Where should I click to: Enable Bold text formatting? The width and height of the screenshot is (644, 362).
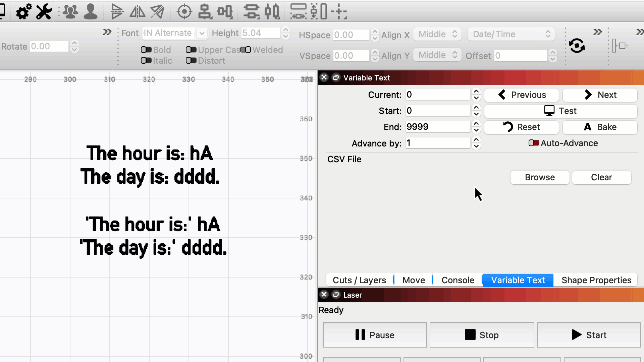point(146,50)
